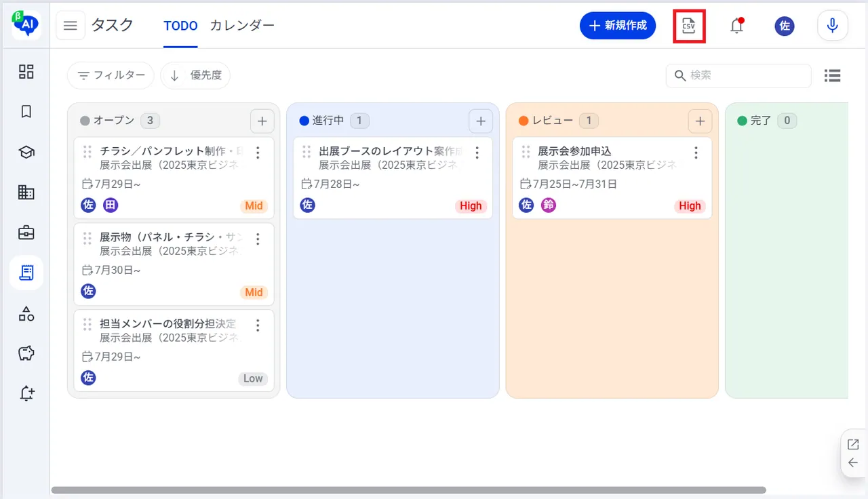Click the 7月25日~7月31日 date range

click(574, 184)
